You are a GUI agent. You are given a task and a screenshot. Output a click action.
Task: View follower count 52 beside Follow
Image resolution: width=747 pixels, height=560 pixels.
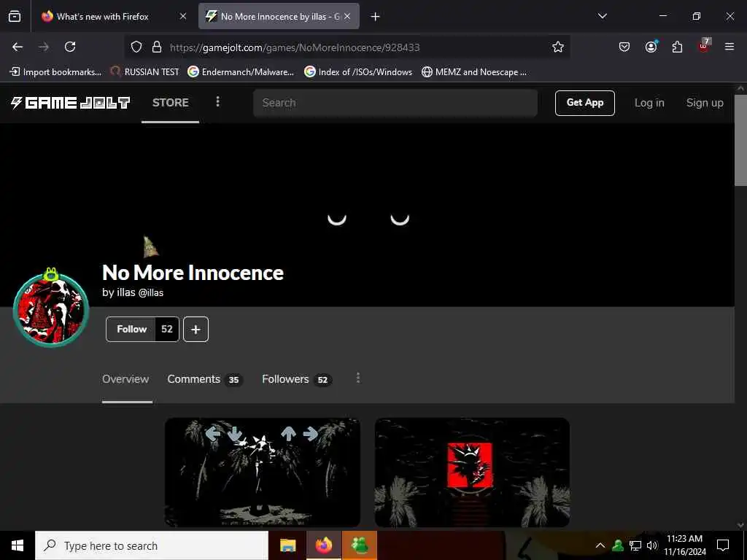[x=167, y=329]
